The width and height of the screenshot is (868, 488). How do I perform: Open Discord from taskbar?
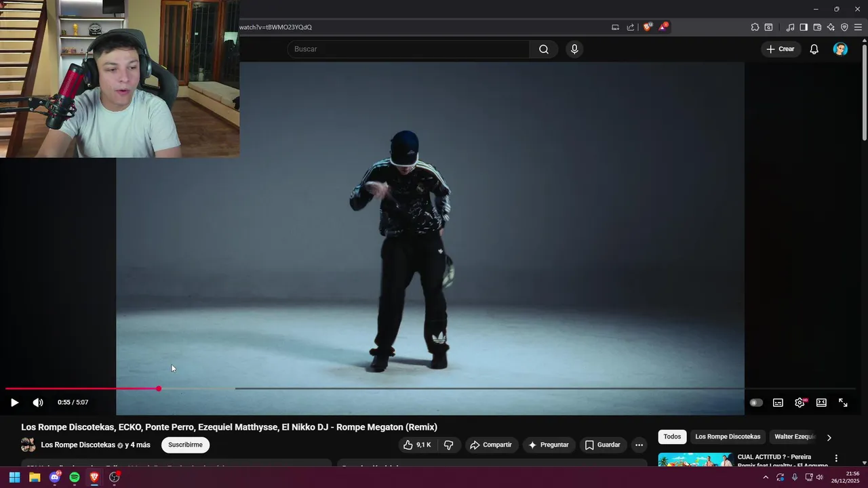tap(55, 477)
